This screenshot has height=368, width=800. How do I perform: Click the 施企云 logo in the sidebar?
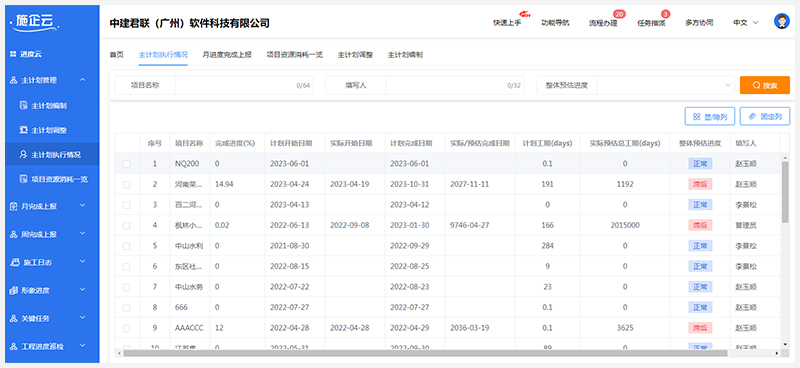pyautogui.click(x=35, y=22)
